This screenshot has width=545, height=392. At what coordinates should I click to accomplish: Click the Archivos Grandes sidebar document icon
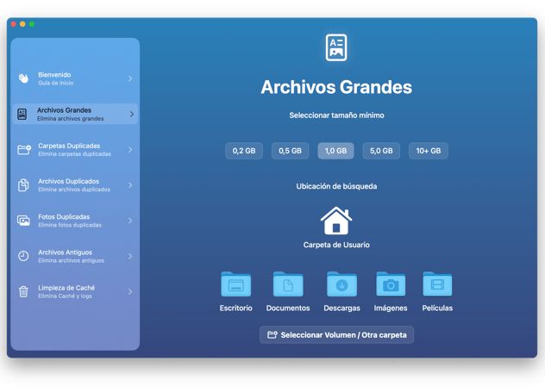22,114
